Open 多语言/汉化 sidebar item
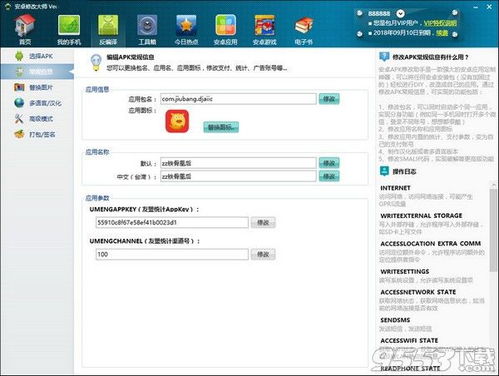499x376 pixels. click(37, 103)
